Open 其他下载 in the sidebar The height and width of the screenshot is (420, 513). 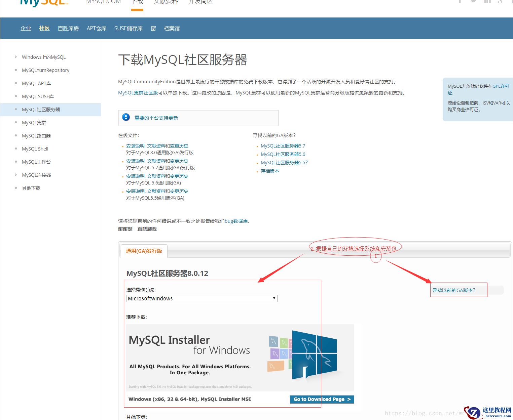click(31, 188)
